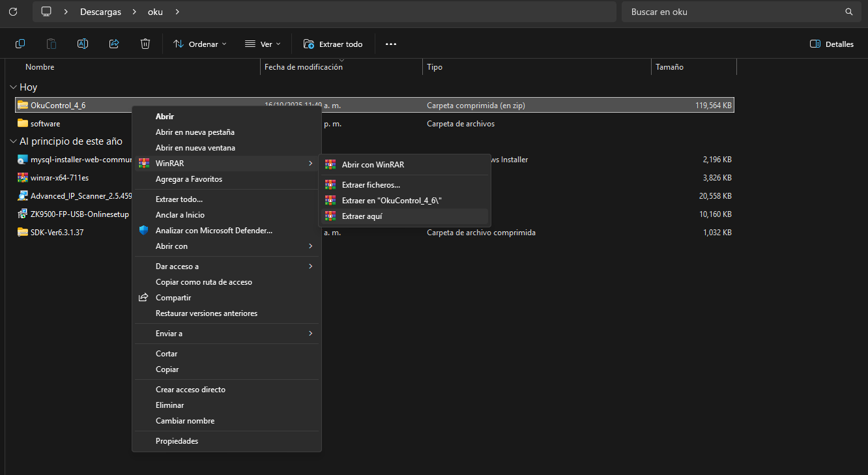Open the Ver dropdown menu
This screenshot has width=868, height=475.
[263, 44]
